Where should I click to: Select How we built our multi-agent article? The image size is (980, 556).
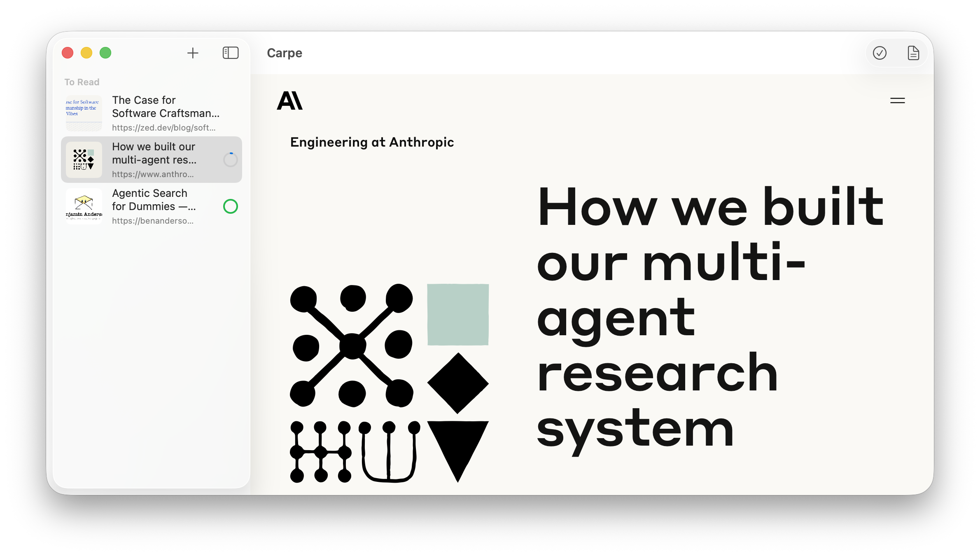tap(152, 160)
